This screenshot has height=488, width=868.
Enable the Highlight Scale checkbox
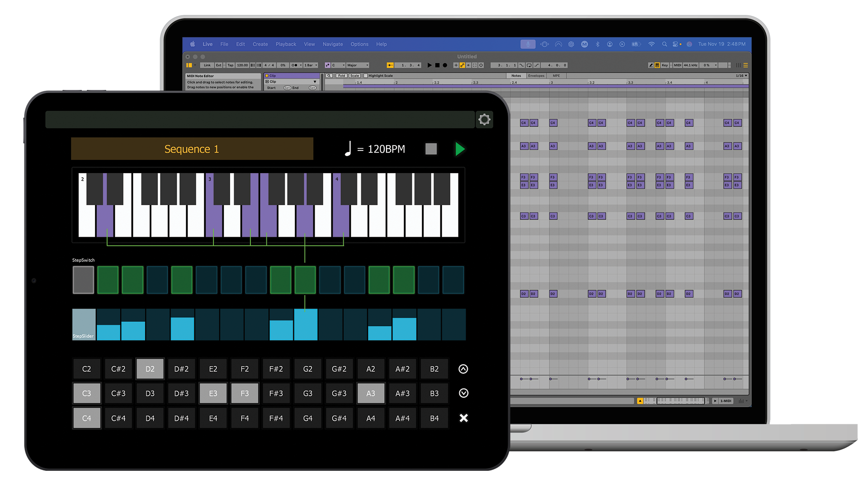coord(366,76)
